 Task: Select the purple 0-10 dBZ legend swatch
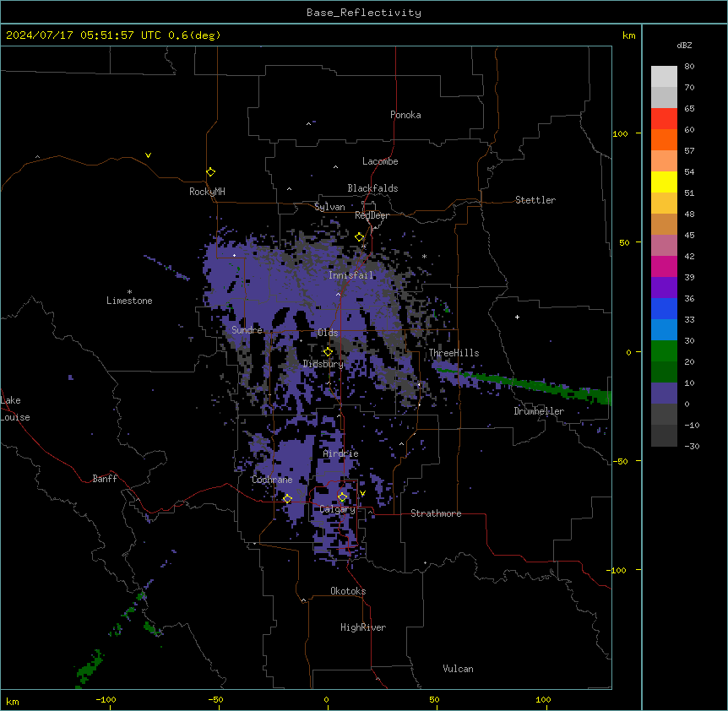click(x=664, y=393)
